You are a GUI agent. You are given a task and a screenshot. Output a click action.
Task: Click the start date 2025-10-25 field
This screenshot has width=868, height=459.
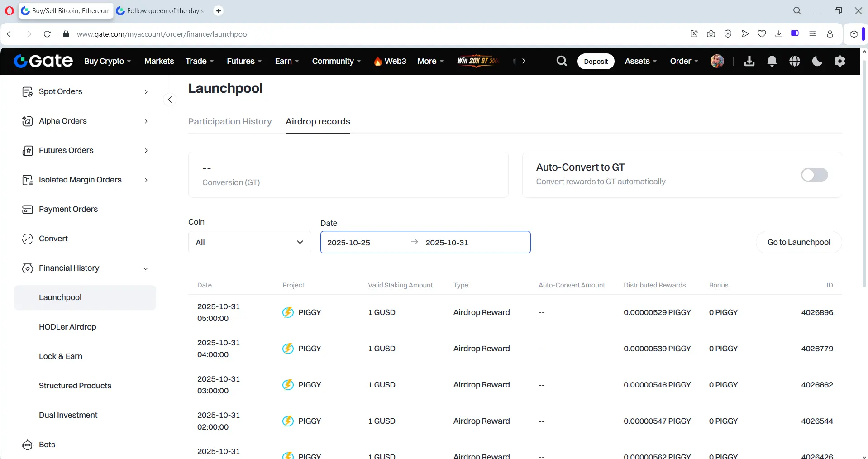[348, 243]
